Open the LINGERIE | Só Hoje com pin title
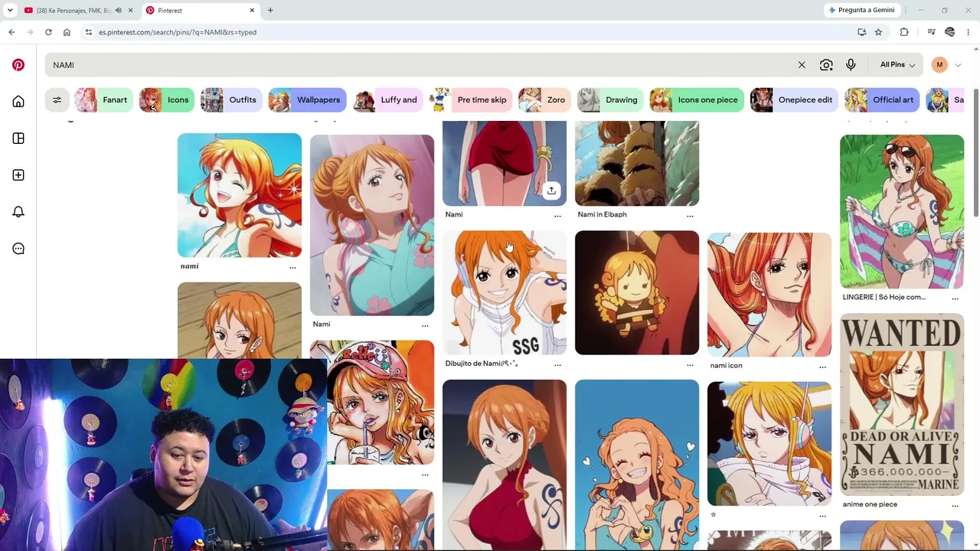Image resolution: width=980 pixels, height=551 pixels. pos(884,297)
